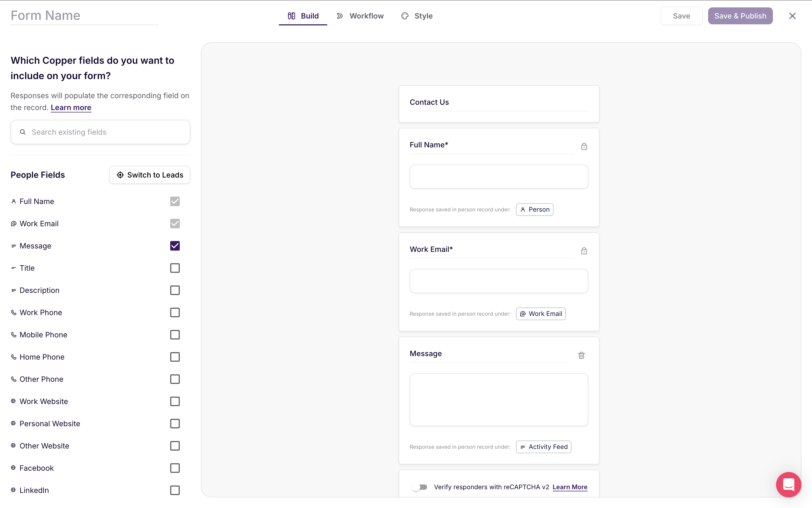Click the globe icon next to Personal Website
This screenshot has width=812, height=508.
point(13,423)
